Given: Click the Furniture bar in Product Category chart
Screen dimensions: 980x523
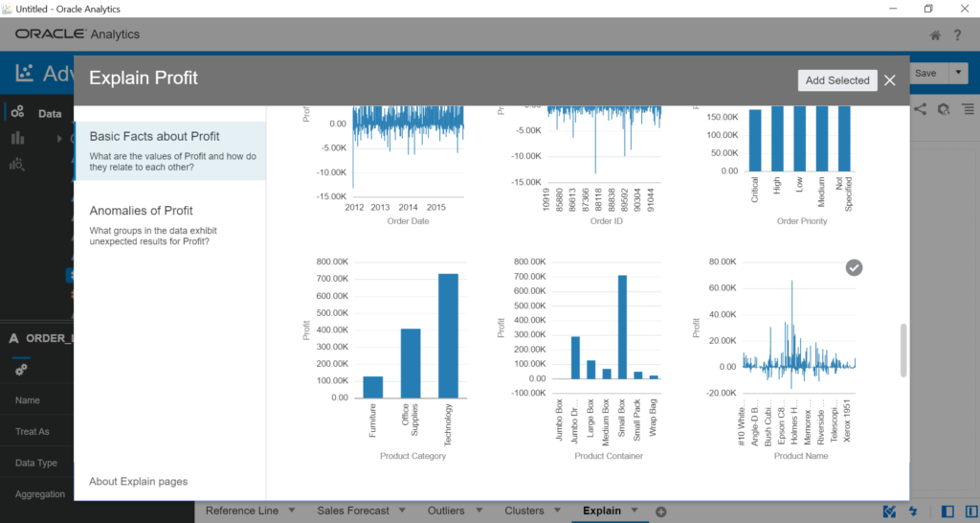Looking at the screenshot, I should [x=373, y=387].
